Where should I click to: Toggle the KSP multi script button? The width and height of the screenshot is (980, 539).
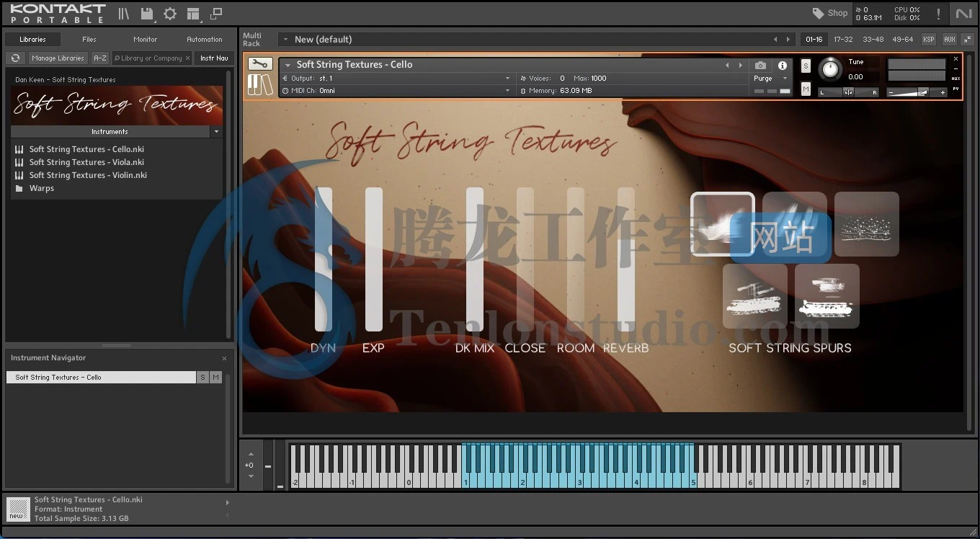pos(928,40)
